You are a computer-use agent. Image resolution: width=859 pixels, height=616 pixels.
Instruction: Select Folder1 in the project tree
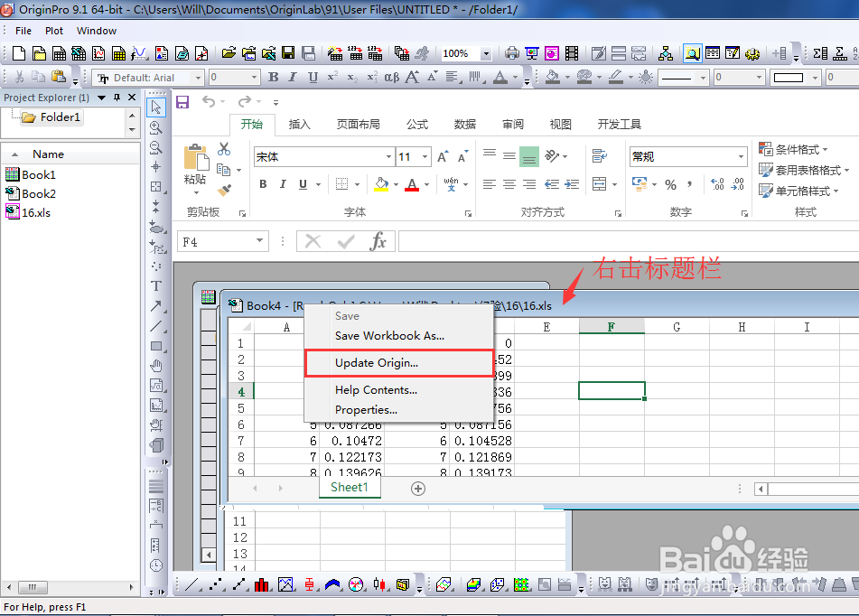tap(52, 117)
